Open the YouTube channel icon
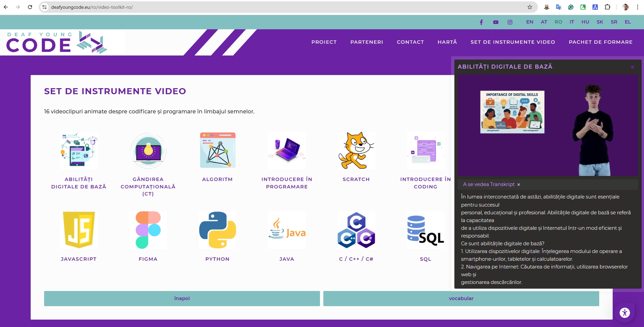Screen dimensions: 644x327 pyautogui.click(x=496, y=22)
